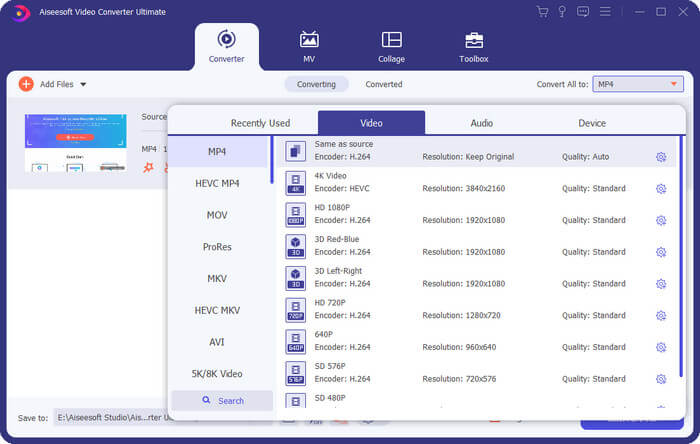
Task: Open the Audio format tab
Action: 482,123
